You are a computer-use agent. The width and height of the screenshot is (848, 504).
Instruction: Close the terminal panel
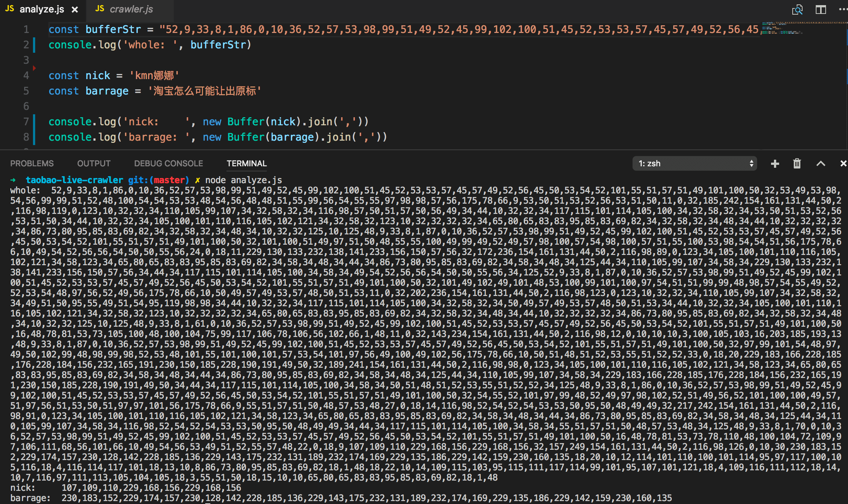pos(843,164)
